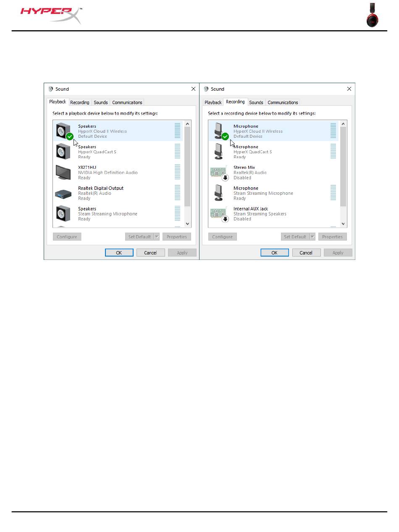Click Sound icon in Recording window title
This screenshot has width=399, height=532.
[x=206, y=89]
